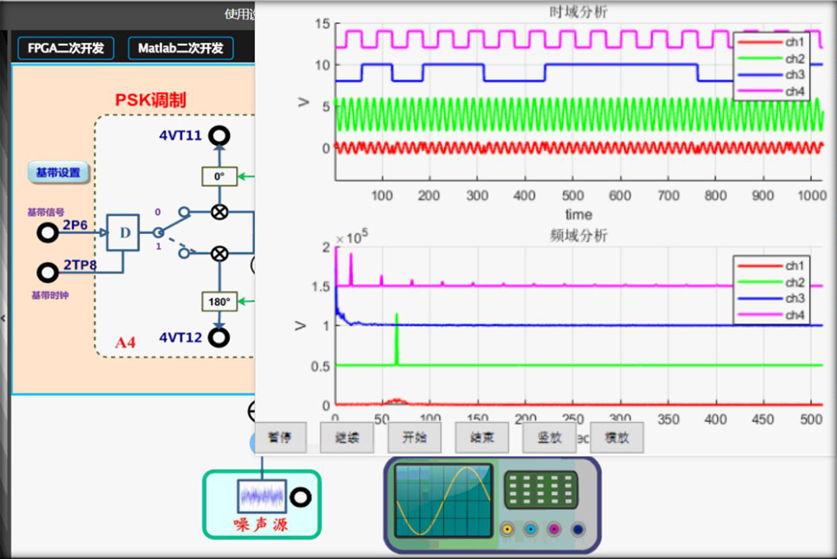Open the Matlab二次开发 tab
837x559 pixels.
pos(181,48)
